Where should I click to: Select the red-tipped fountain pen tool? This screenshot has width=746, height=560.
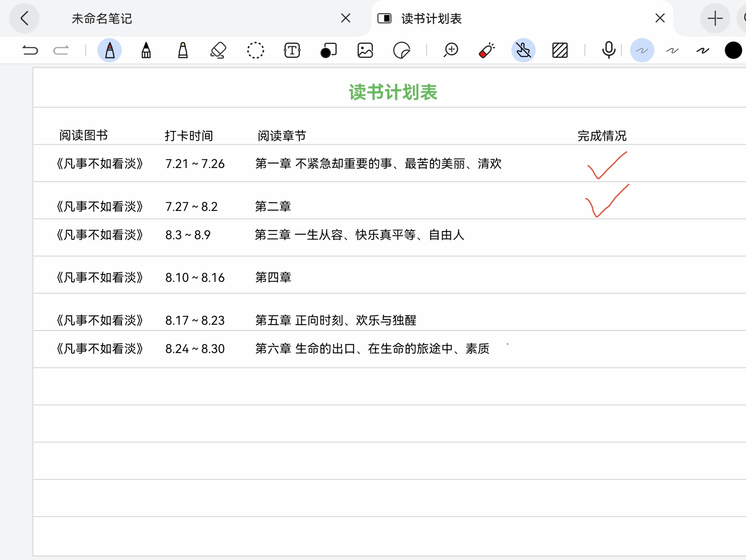point(110,50)
